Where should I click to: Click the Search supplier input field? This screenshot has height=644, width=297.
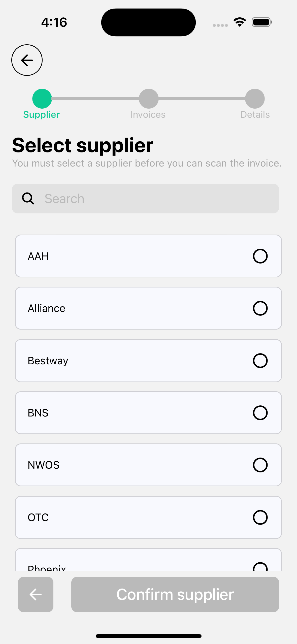[x=156, y=199]
